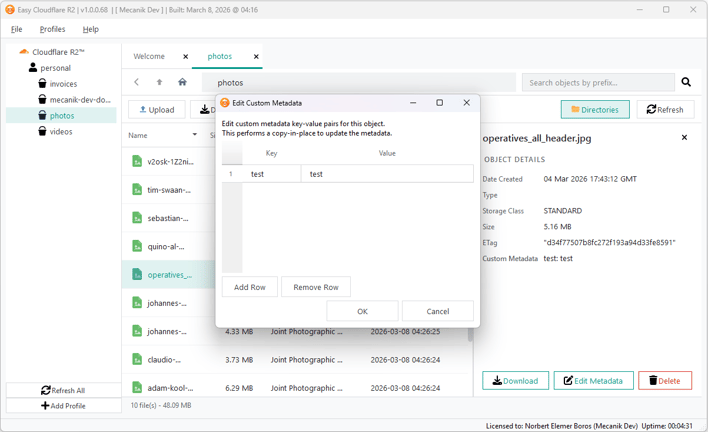Download operatives_all_header.jpg
The width and height of the screenshot is (708, 432).
515,381
